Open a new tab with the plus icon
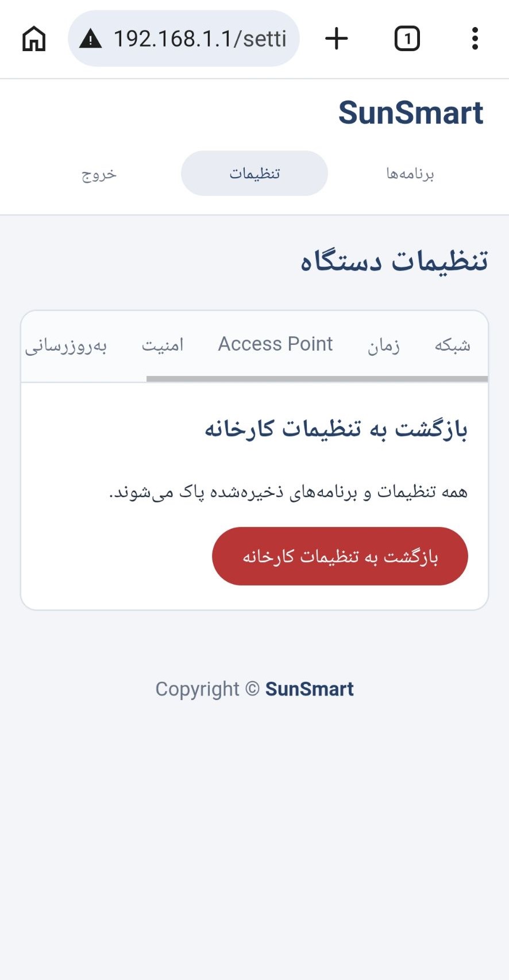The height and width of the screenshot is (980, 509). click(x=337, y=39)
